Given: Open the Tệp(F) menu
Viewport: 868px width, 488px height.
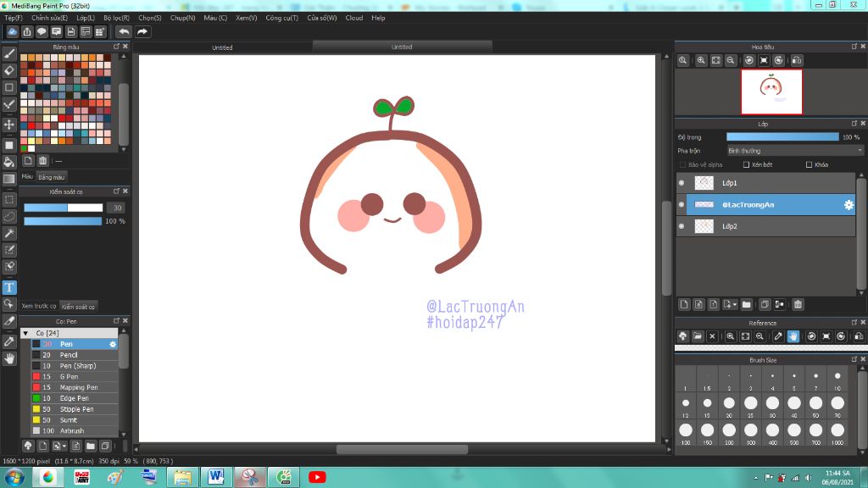Looking at the screenshot, I should click(14, 18).
